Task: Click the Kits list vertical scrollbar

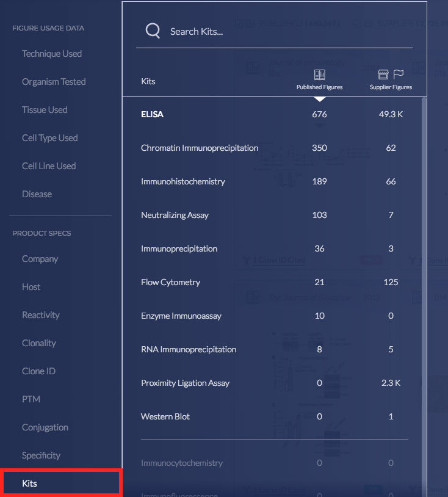Action: [424, 297]
